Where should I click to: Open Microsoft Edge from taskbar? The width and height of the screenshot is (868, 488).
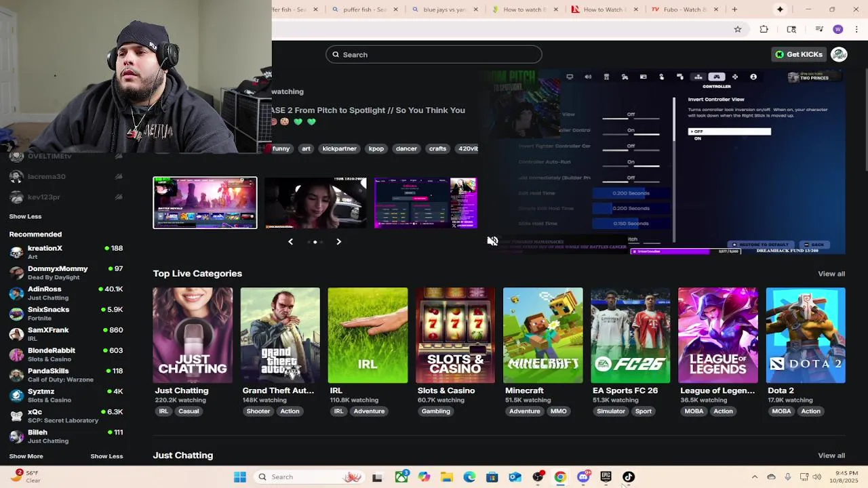(469, 477)
